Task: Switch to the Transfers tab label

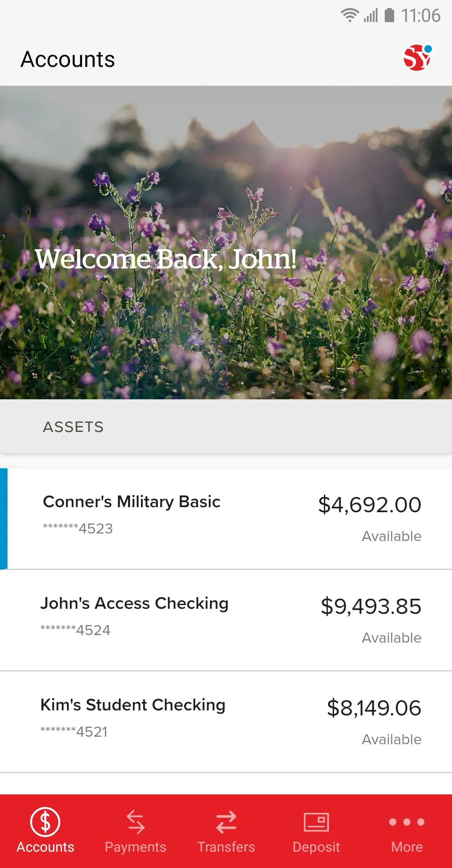Action: coord(226,847)
